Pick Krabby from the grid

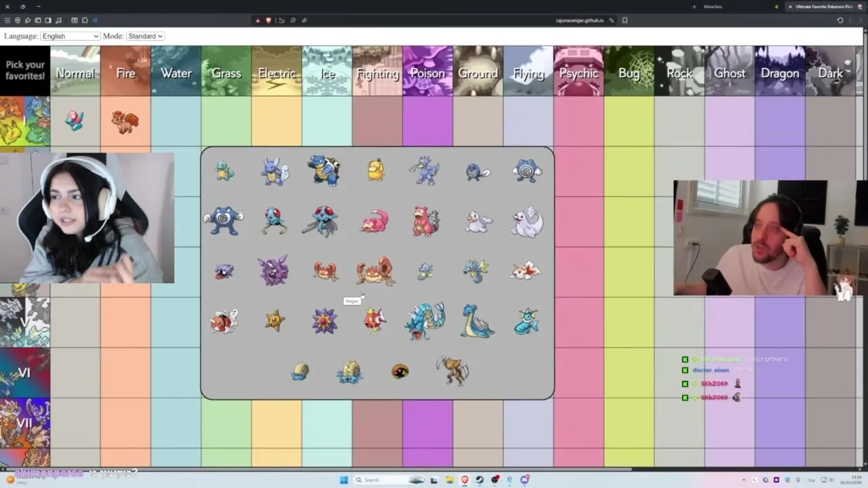point(325,271)
